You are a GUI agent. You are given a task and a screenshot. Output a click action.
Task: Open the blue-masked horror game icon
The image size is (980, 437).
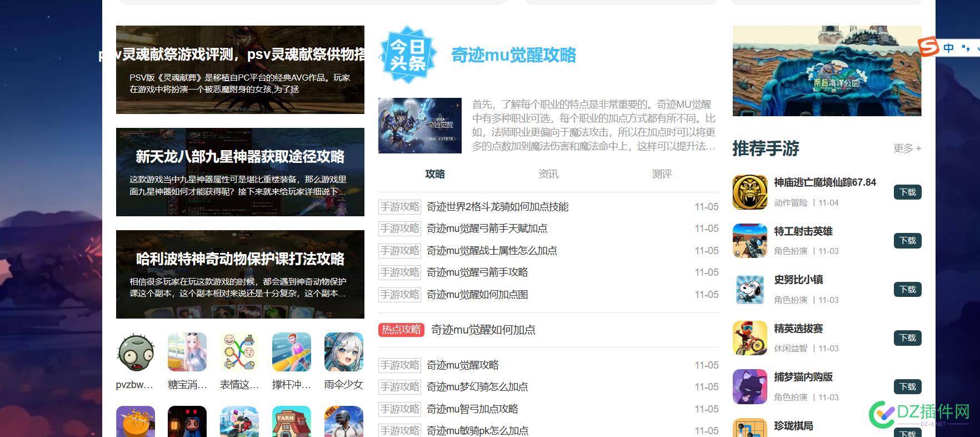[x=187, y=421]
